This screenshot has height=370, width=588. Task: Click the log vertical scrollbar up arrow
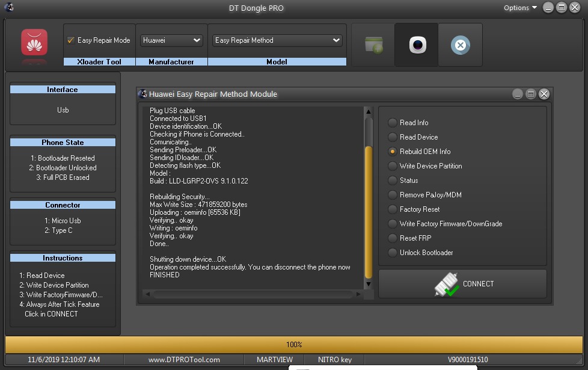[368, 111]
